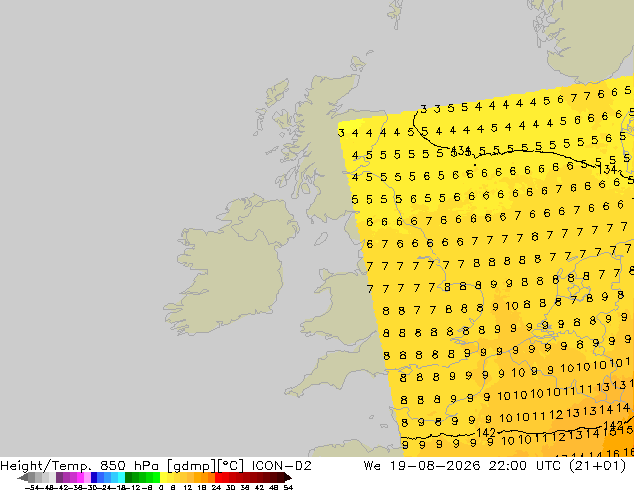
Task: Pick the cyan swatch in the legend
Action: coord(121,477)
